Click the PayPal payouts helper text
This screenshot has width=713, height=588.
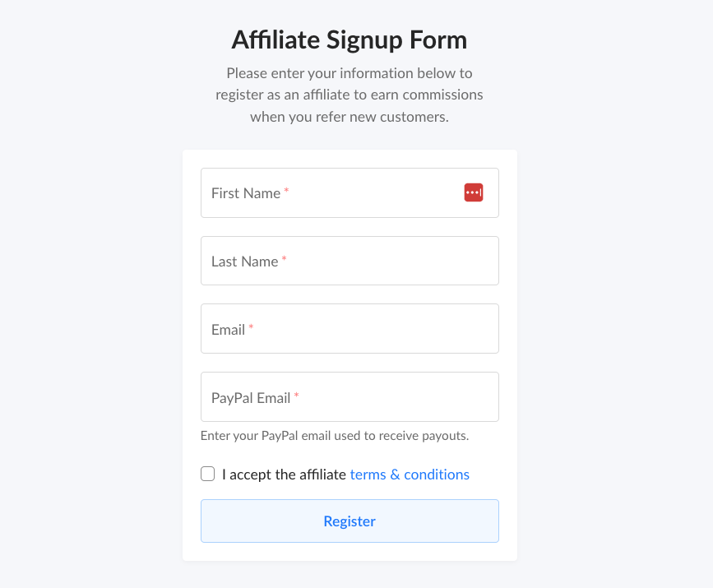click(335, 436)
